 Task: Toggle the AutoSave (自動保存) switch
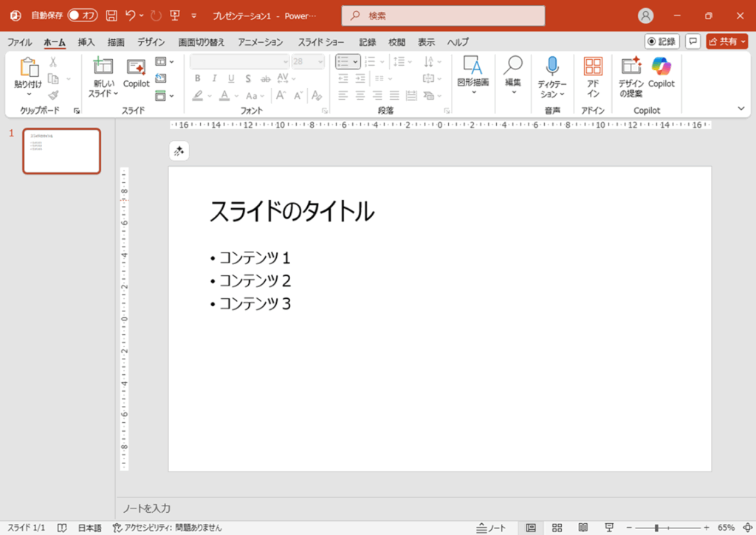tap(82, 15)
